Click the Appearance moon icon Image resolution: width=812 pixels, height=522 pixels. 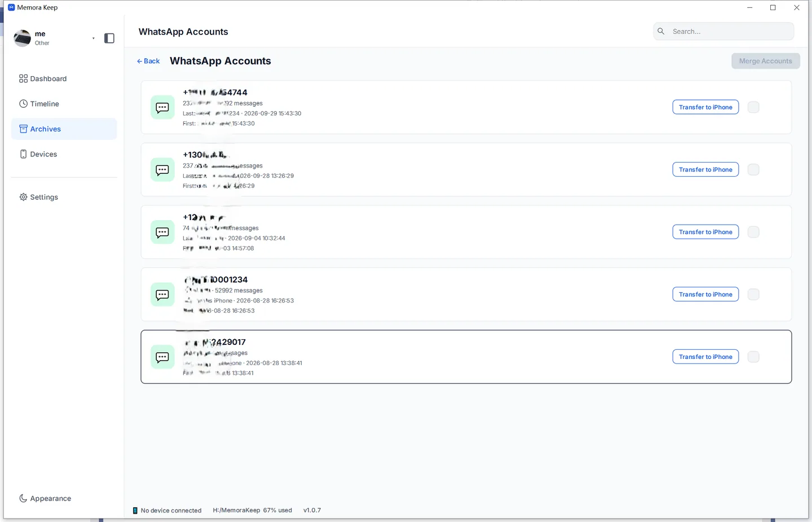[x=23, y=498]
